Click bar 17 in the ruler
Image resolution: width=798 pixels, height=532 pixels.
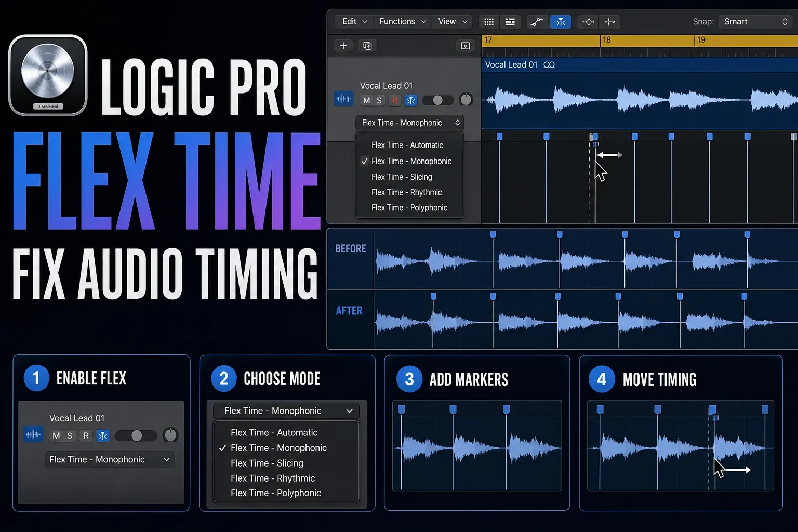coord(488,40)
